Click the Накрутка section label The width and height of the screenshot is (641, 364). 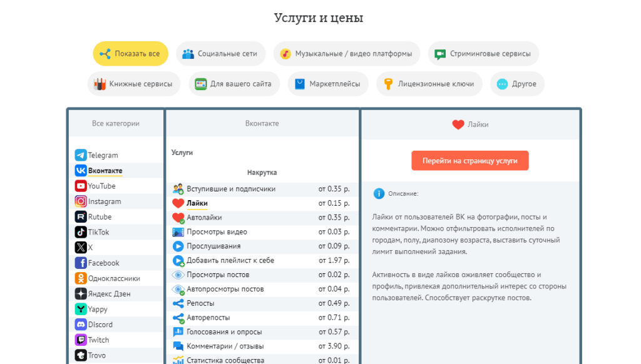point(262,173)
